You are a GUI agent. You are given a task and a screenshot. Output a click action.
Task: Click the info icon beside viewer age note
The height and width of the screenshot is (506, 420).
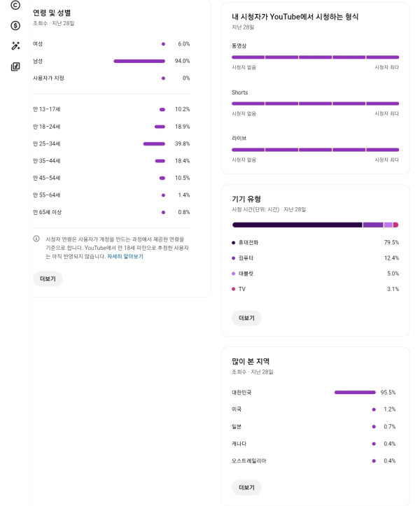(36, 239)
